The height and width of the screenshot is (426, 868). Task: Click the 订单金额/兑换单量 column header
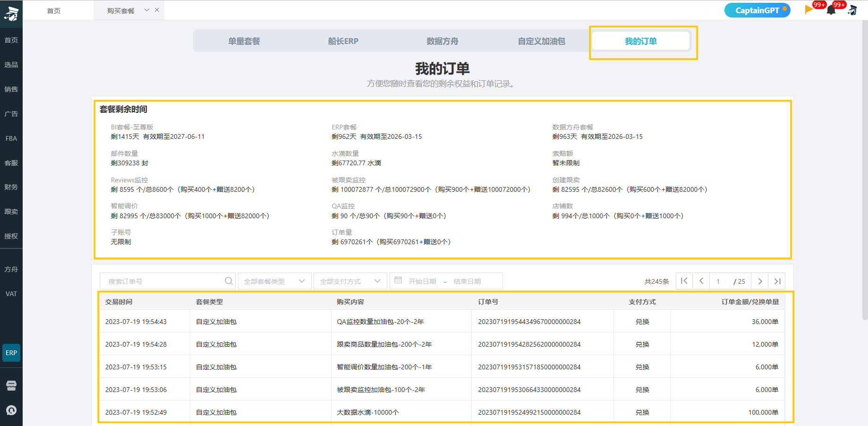pos(750,302)
